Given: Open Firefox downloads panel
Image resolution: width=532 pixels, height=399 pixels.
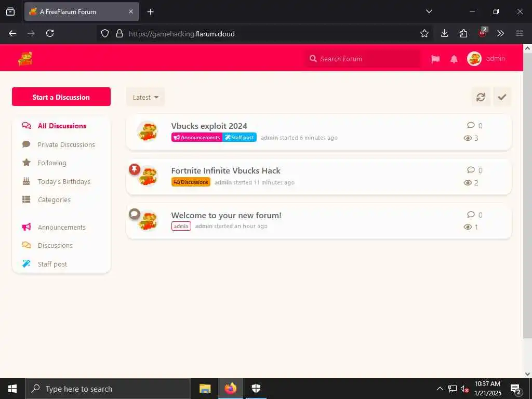Looking at the screenshot, I should click(445, 33).
